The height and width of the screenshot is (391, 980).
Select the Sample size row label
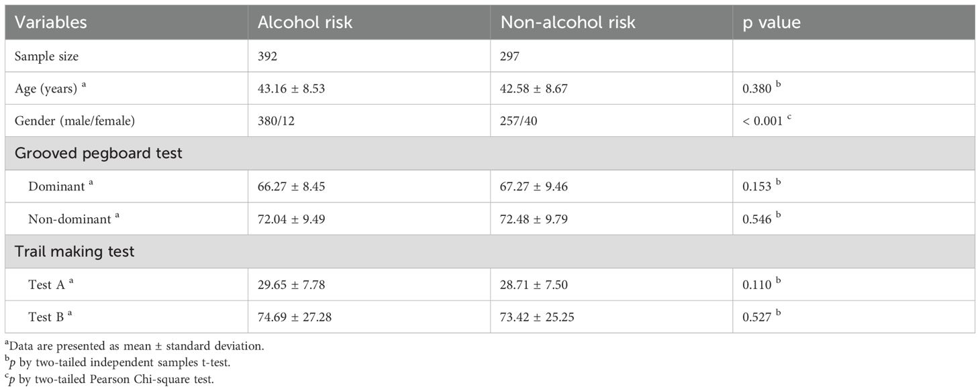pos(46,56)
